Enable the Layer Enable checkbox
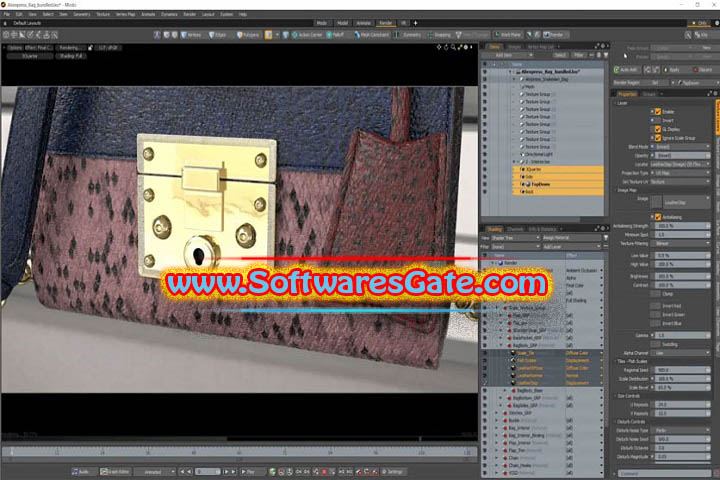 [x=658, y=112]
